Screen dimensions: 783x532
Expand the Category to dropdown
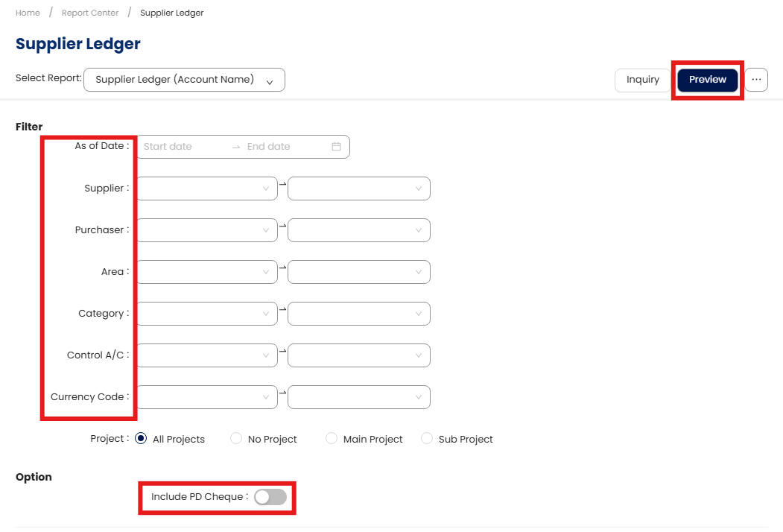coord(358,314)
